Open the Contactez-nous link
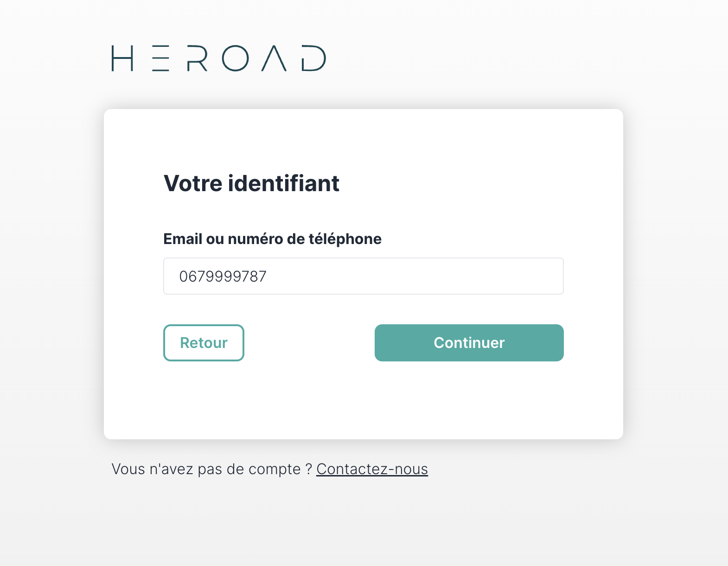The image size is (728, 566). (x=372, y=469)
